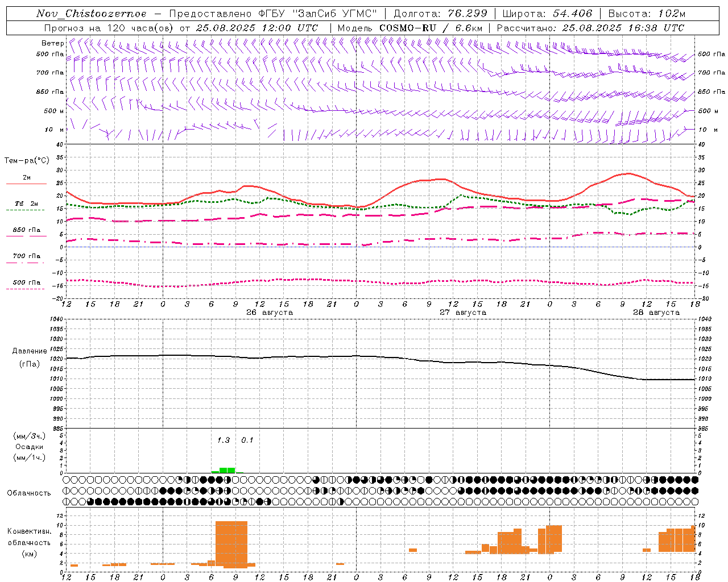Click the Ветер wind panel label
Screen dimensions: 728x582
(52, 43)
